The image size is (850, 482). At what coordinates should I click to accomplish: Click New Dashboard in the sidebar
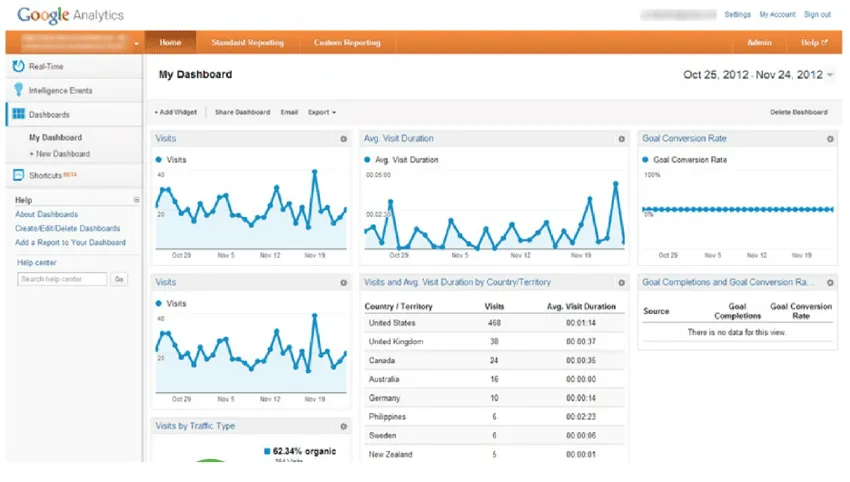pos(60,154)
